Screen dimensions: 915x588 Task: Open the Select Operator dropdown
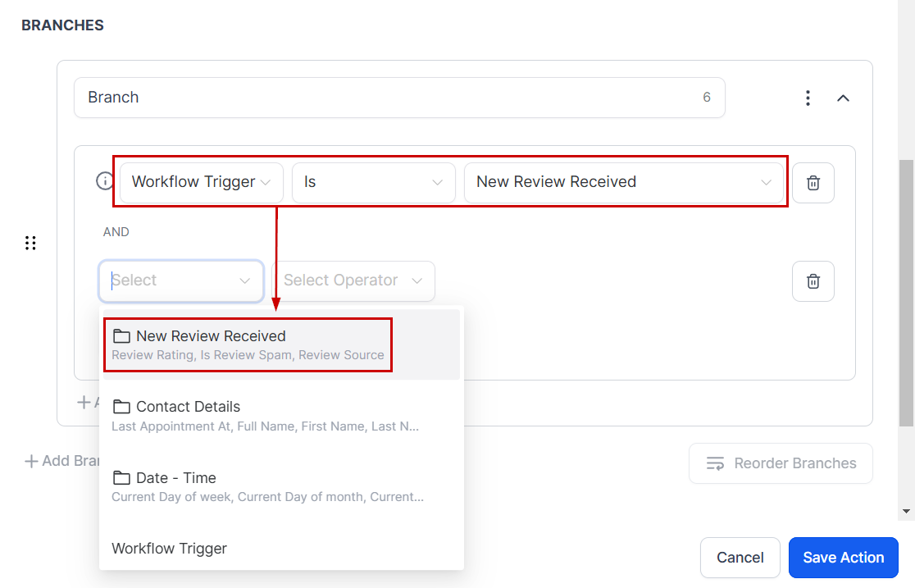[353, 280]
